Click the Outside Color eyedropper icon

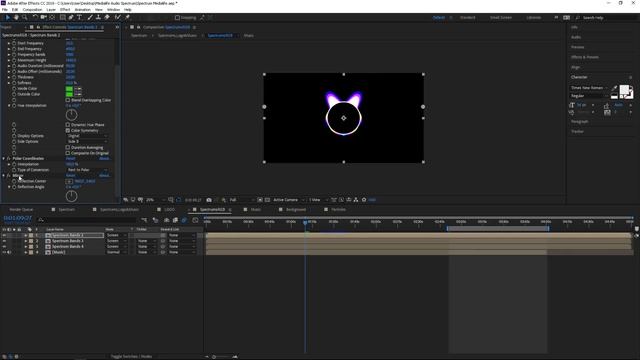click(78, 94)
